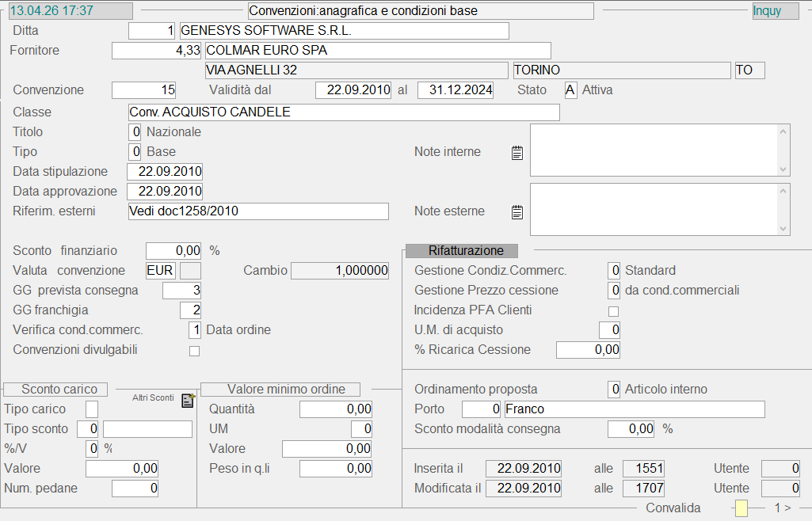Click the yellow Convalida box

(x=741, y=508)
